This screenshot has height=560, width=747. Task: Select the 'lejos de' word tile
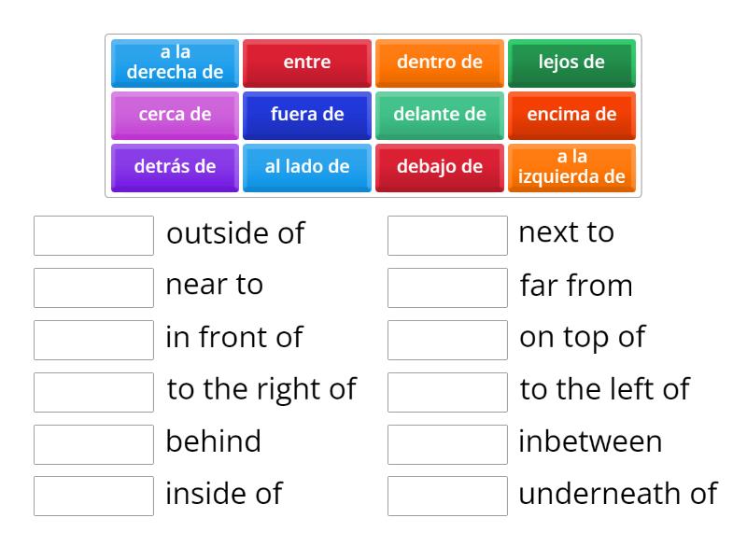click(571, 63)
